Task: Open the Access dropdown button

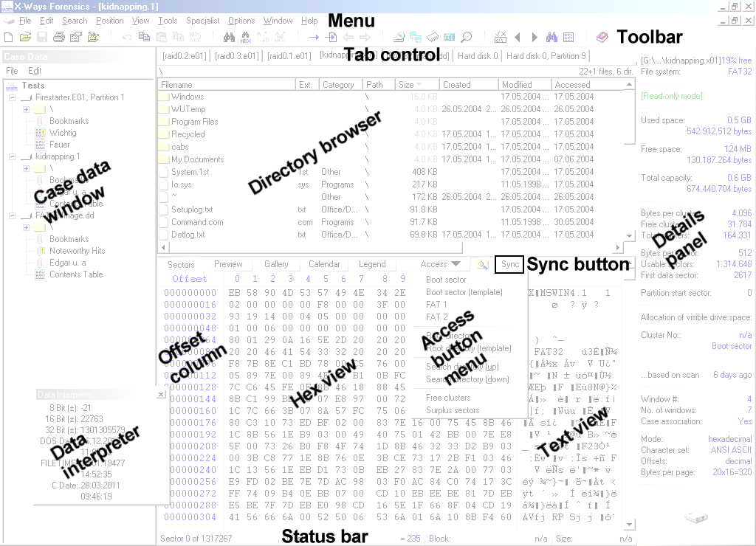Action: pyautogui.click(x=440, y=264)
